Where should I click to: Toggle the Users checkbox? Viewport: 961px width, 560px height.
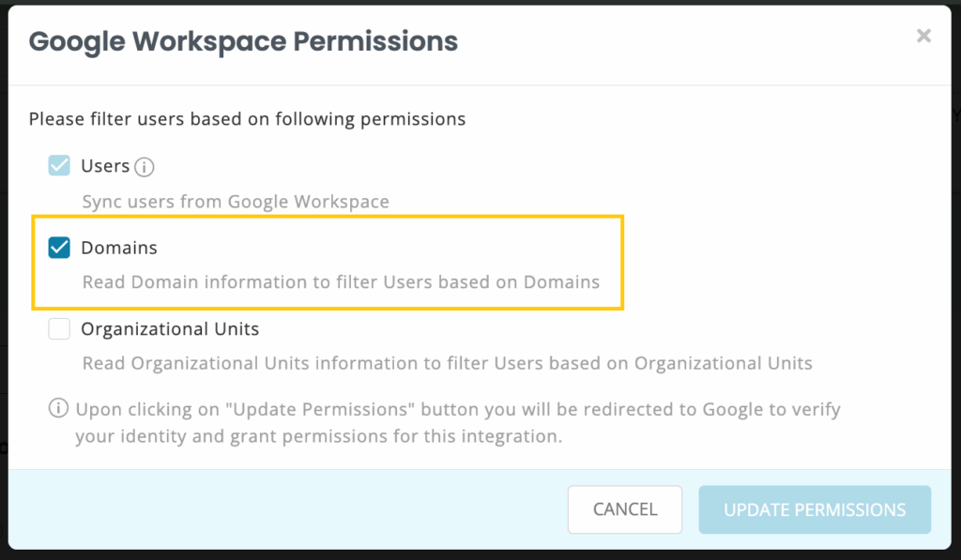[x=59, y=166]
